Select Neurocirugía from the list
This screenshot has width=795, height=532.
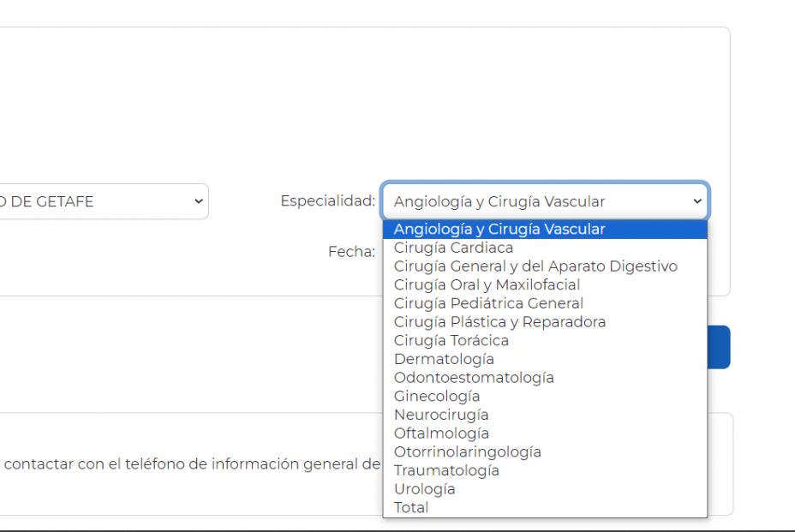tap(441, 415)
